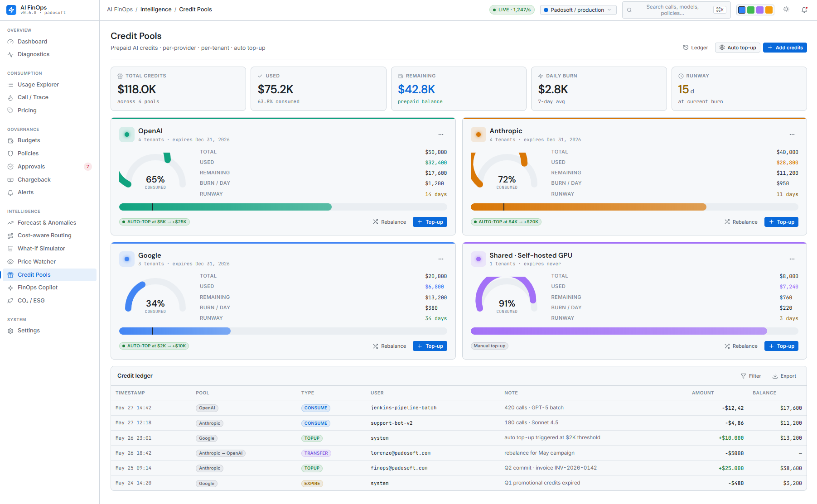Click the Anthropic → OpenAI pool tag
Screen dimensions: 817x504
(221, 453)
